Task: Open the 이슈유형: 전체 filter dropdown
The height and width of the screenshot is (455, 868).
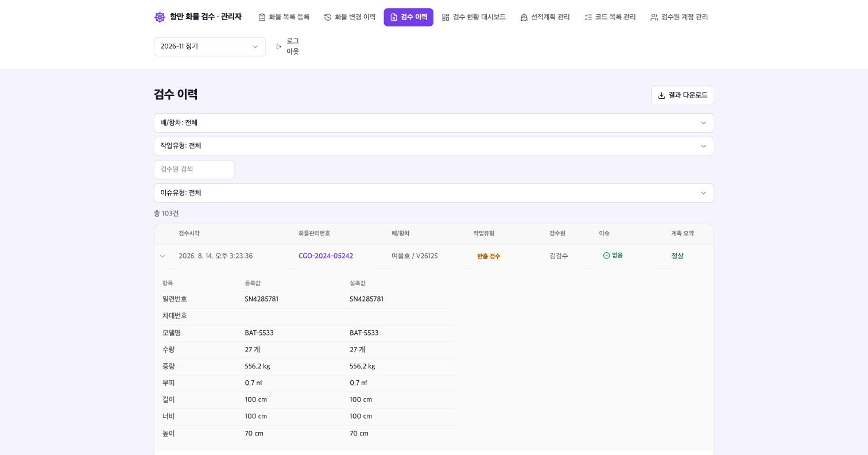Action: (434, 193)
